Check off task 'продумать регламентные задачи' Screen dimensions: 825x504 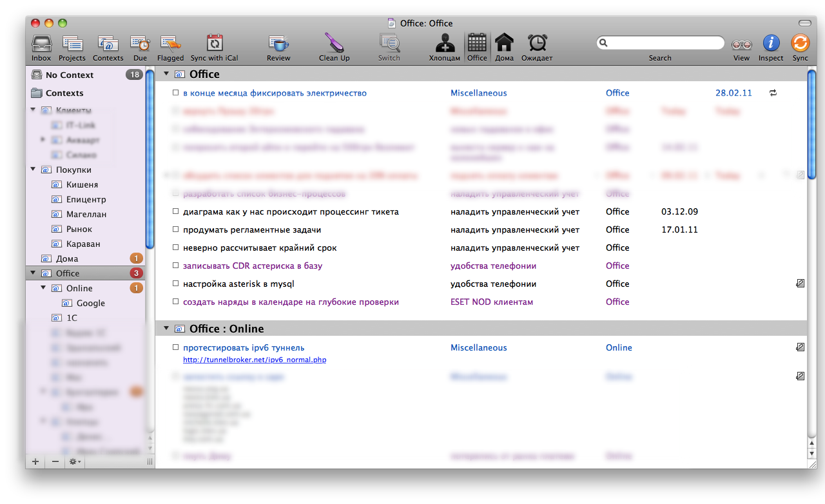175,230
